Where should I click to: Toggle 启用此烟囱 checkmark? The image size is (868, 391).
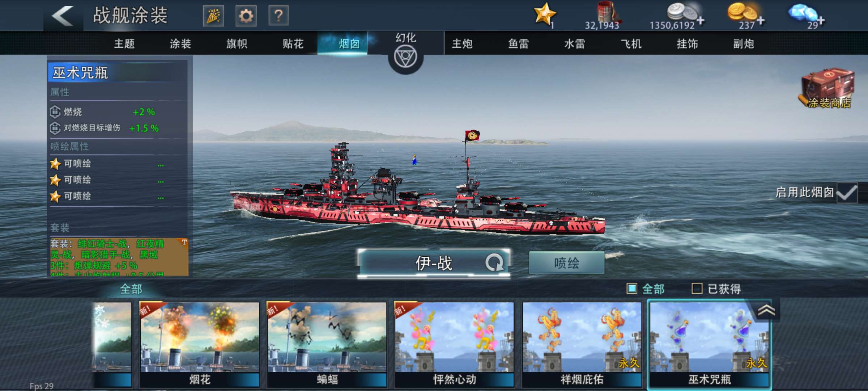[x=847, y=193]
